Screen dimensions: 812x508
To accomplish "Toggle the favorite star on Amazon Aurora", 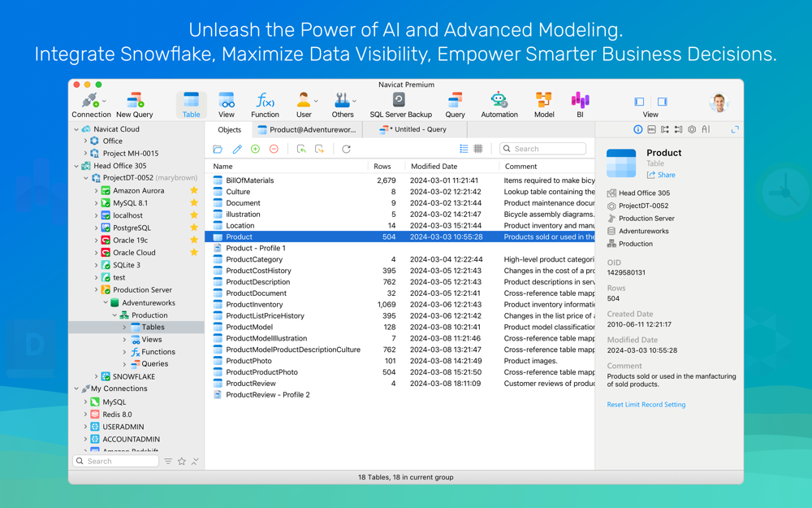I will [194, 190].
